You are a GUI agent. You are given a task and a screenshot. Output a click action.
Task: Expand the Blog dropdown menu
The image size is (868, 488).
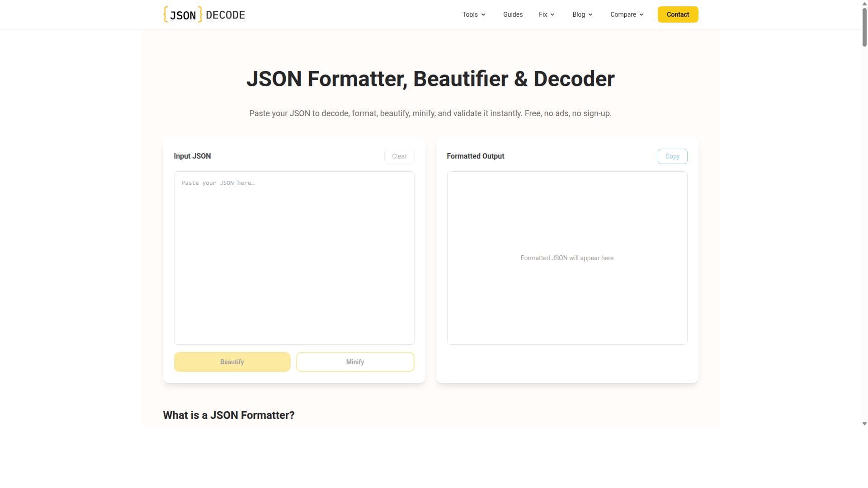(x=582, y=14)
